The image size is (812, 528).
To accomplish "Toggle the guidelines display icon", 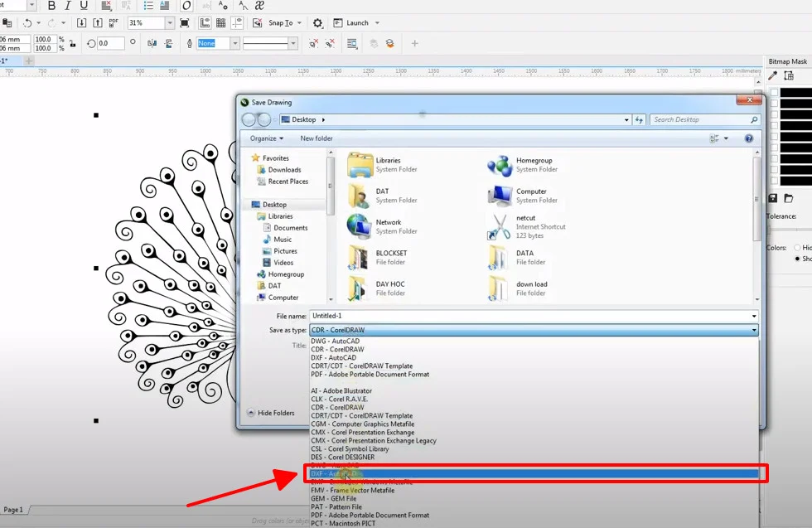I will pyautogui.click(x=237, y=23).
